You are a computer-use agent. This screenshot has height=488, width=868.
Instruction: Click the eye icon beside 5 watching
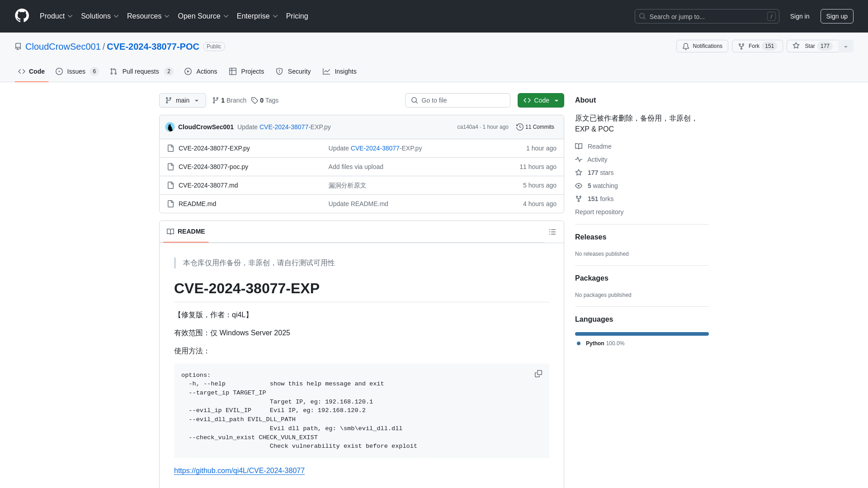click(579, 186)
